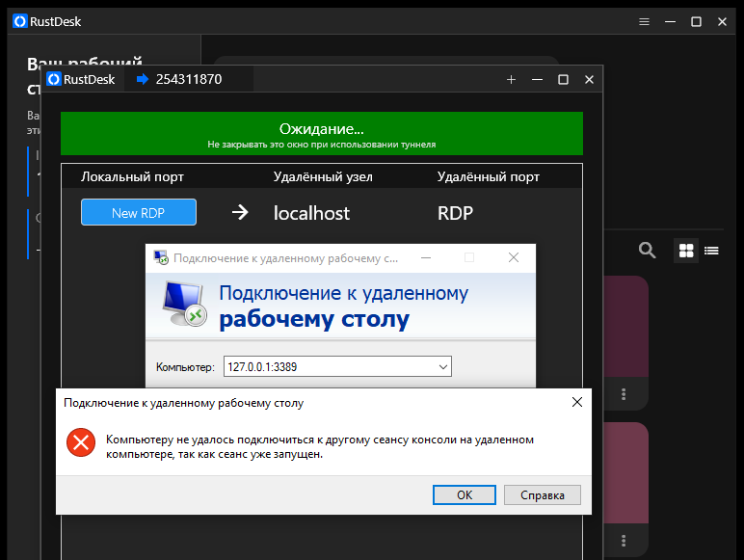Open RustDesk main window hamburger menu

(x=644, y=22)
